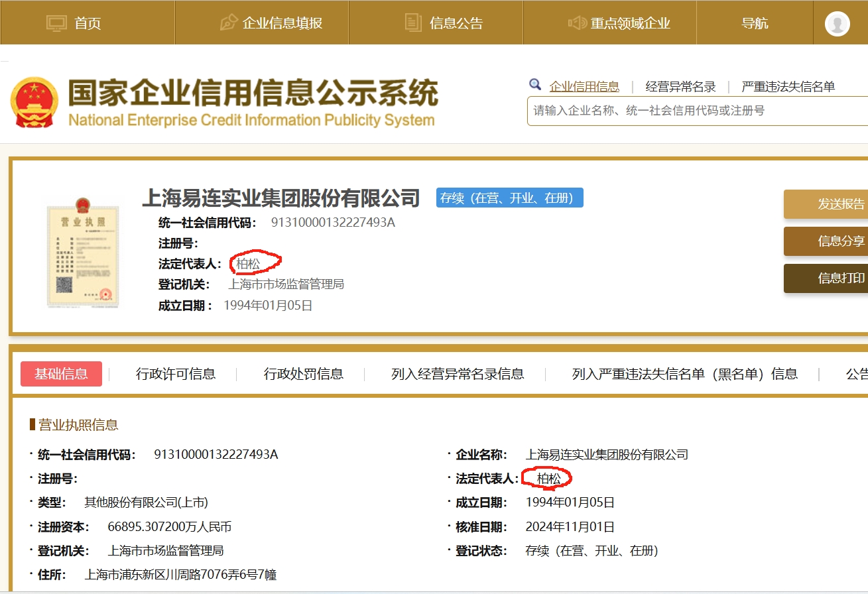Open the 企业信息填报 navigation item

coord(282,23)
